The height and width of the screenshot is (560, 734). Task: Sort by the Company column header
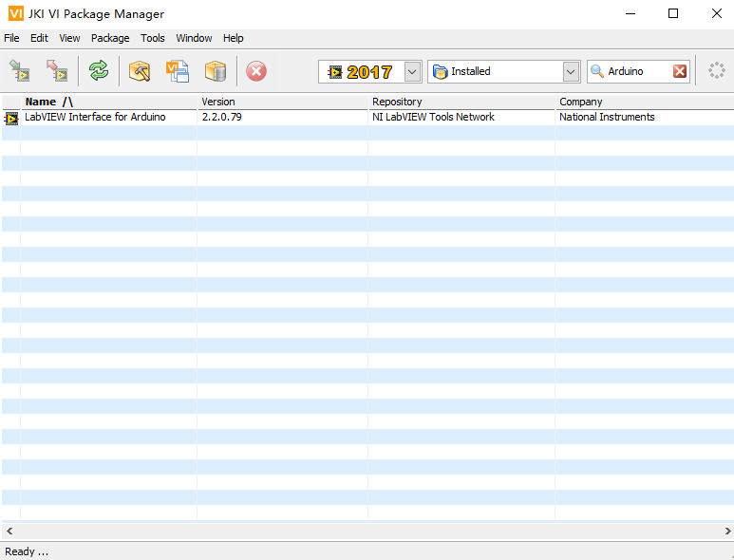tap(645, 102)
